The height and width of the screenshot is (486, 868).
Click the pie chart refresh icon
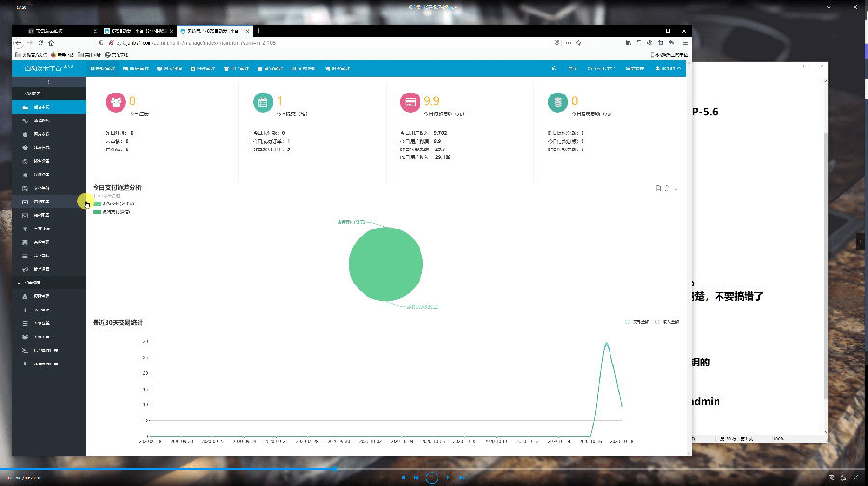coord(666,188)
